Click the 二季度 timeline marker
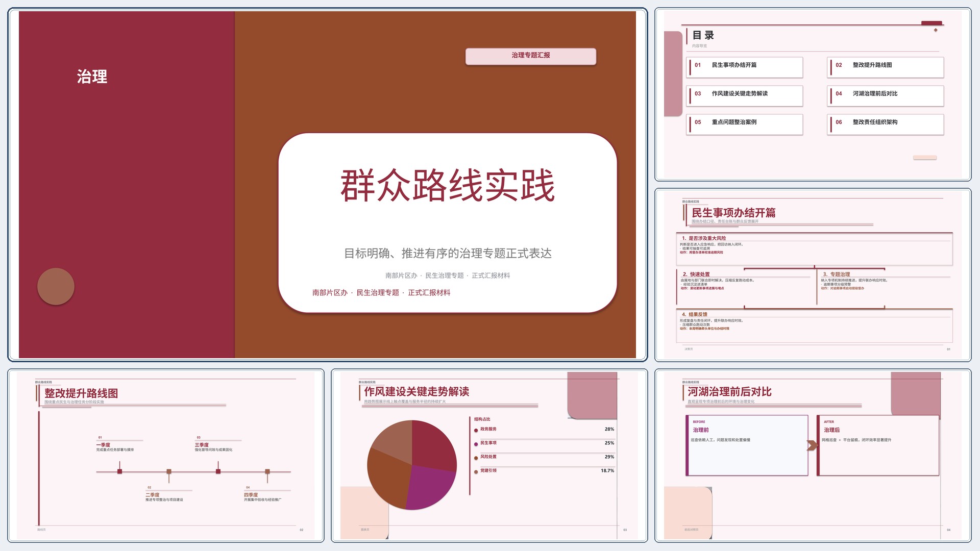Screen dimensions: 980x551 tap(169, 471)
